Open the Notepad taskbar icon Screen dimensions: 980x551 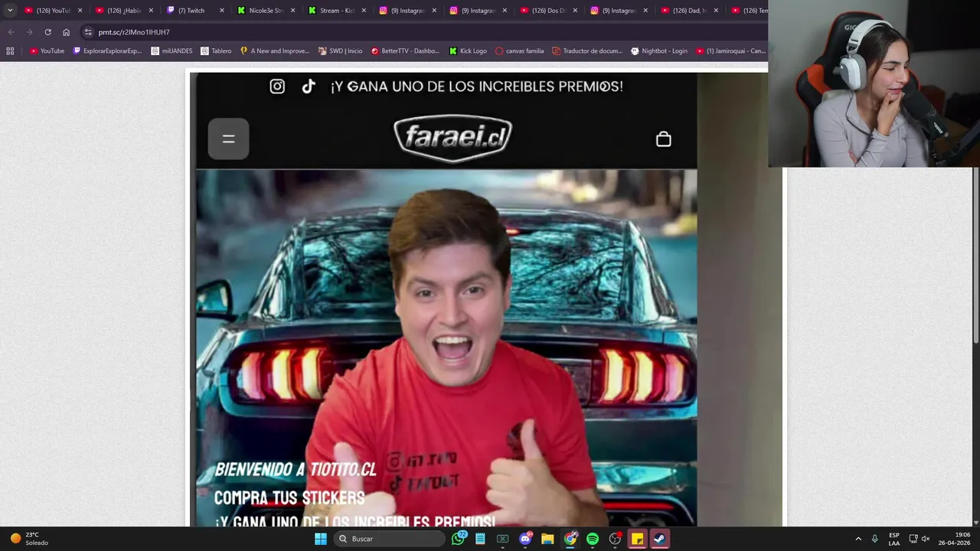pos(480,539)
